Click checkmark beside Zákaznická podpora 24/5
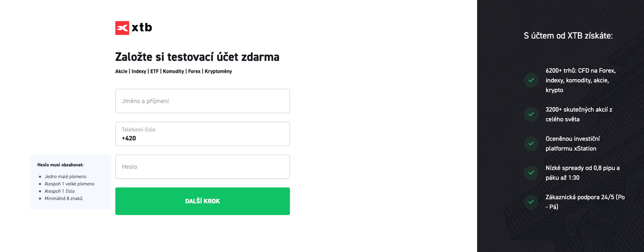Image resolution: width=644 pixels, height=252 pixels. pos(531,202)
